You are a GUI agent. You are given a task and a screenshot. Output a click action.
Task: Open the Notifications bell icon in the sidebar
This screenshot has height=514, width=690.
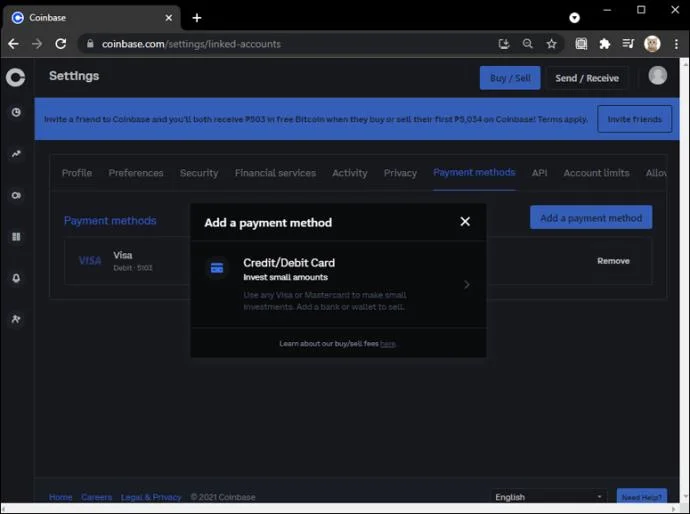[16, 278]
